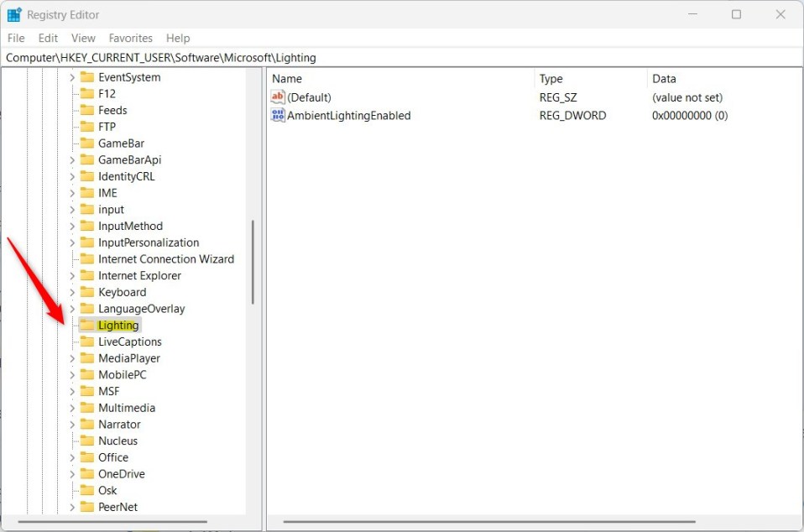804x532 pixels.
Task: Expand the EventSystem key
Action: coord(72,77)
